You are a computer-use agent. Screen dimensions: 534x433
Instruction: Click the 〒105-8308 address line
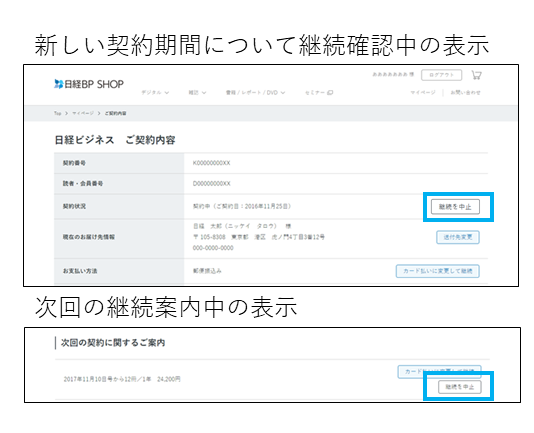pos(259,237)
